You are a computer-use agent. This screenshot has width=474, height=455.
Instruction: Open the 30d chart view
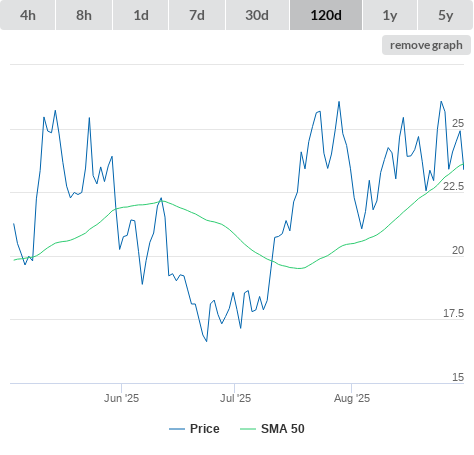coord(257,15)
